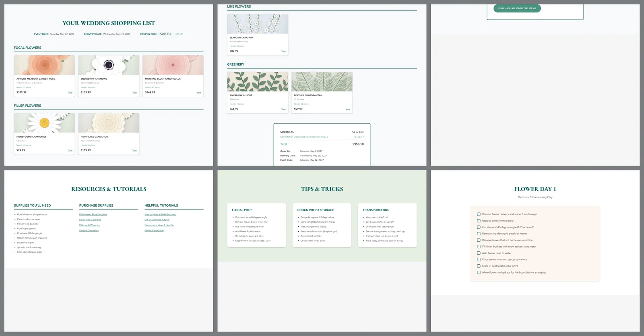Click the Transportation card title
644x336 pixels.
coord(376,210)
